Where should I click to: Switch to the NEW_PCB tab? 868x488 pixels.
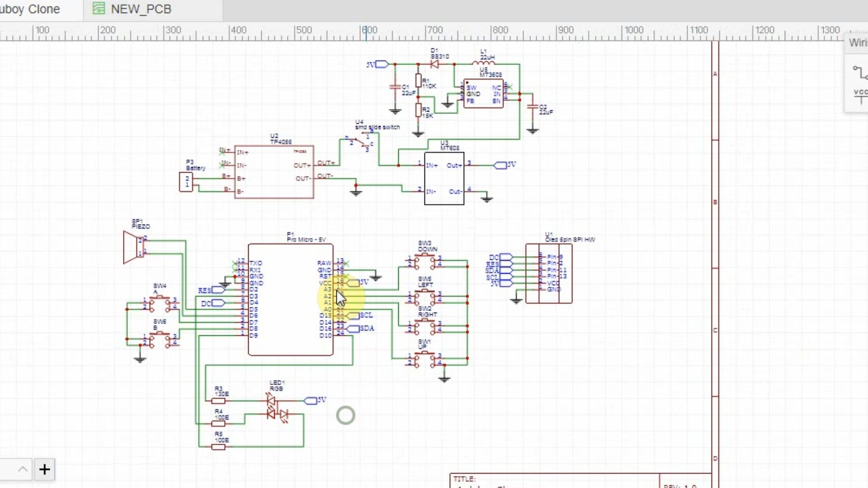pos(140,9)
